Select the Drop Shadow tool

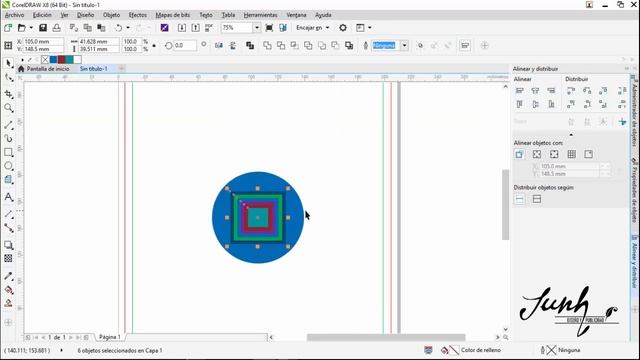[9, 245]
